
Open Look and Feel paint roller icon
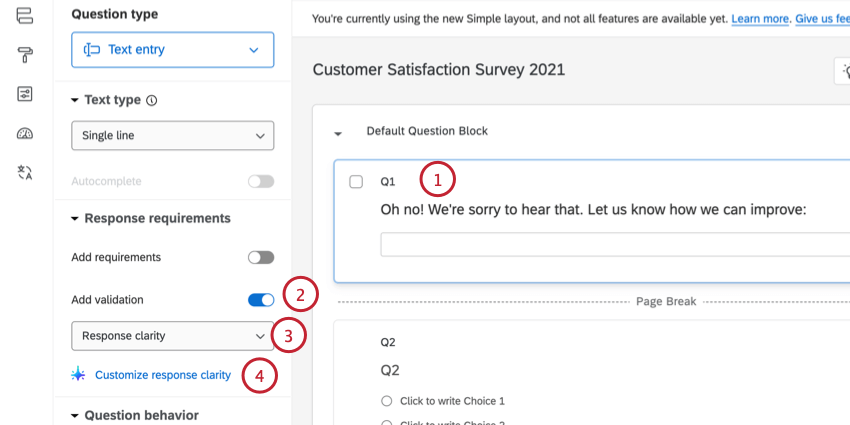click(25, 53)
